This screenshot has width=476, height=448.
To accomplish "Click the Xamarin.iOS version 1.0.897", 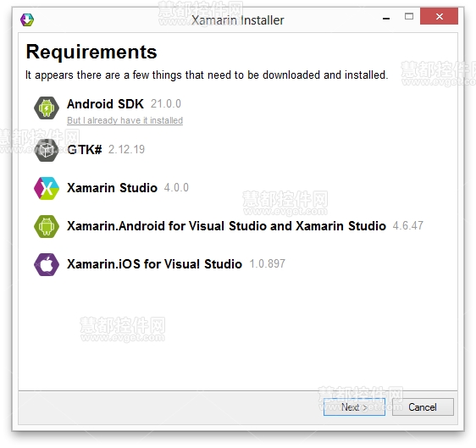I will (267, 263).
